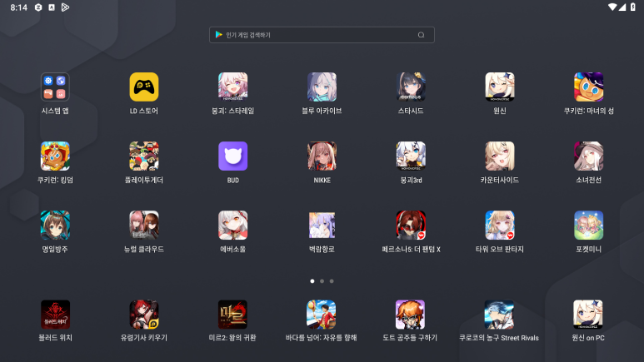
Task: Open 카운터사이드 game
Action: click(x=500, y=156)
